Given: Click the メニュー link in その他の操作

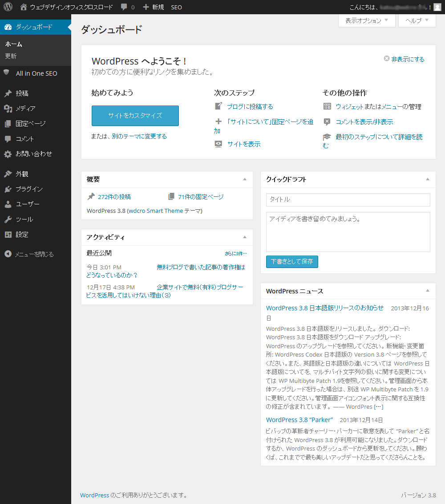Looking at the screenshot, I should coord(392,107).
